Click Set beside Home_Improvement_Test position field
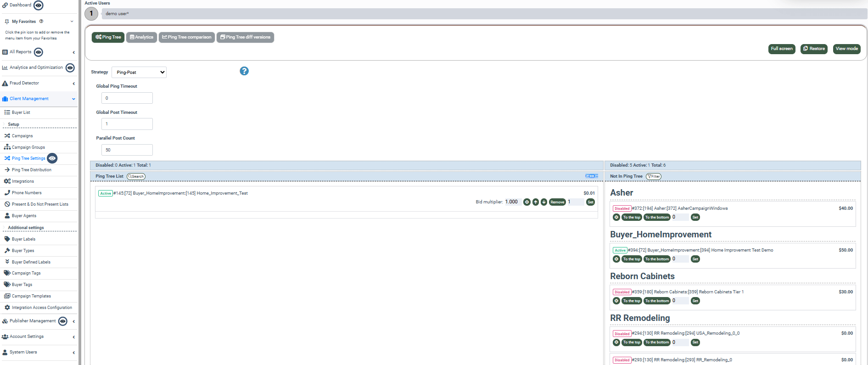This screenshot has width=868, height=365. pos(591,202)
